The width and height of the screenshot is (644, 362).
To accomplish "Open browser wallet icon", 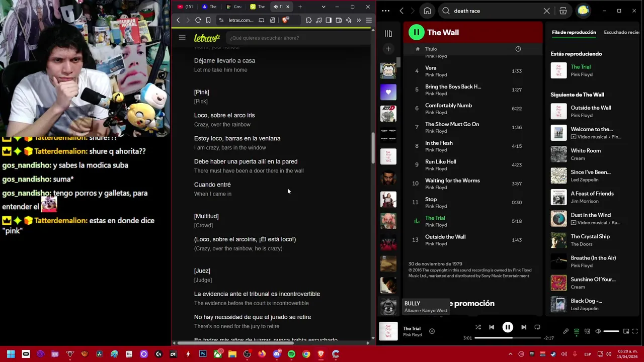I will click(x=339, y=20).
